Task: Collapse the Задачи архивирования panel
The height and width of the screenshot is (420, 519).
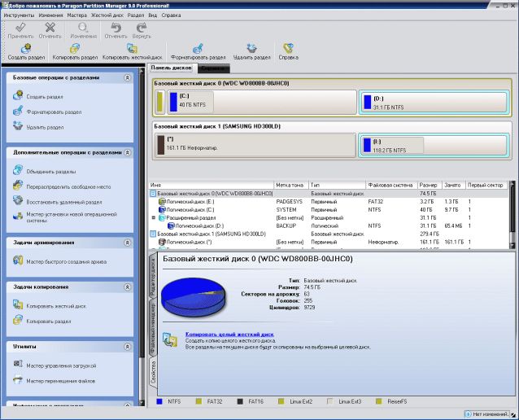Action: click(x=127, y=243)
